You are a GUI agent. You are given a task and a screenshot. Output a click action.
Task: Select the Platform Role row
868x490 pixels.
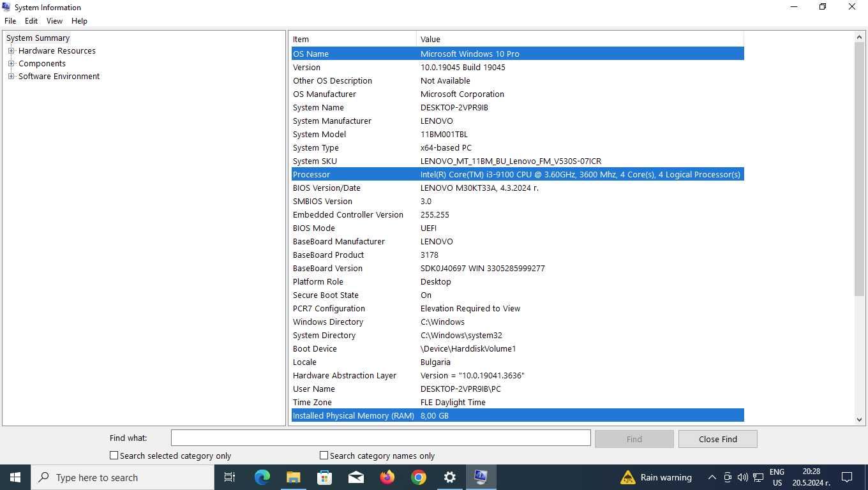click(518, 281)
